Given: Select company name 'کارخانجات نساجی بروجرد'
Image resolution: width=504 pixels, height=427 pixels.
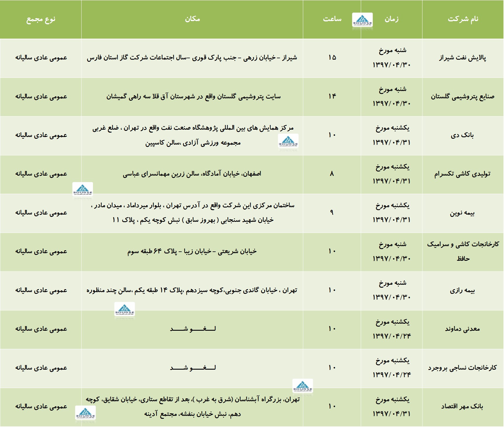Looking at the screenshot, I should pos(462,368).
